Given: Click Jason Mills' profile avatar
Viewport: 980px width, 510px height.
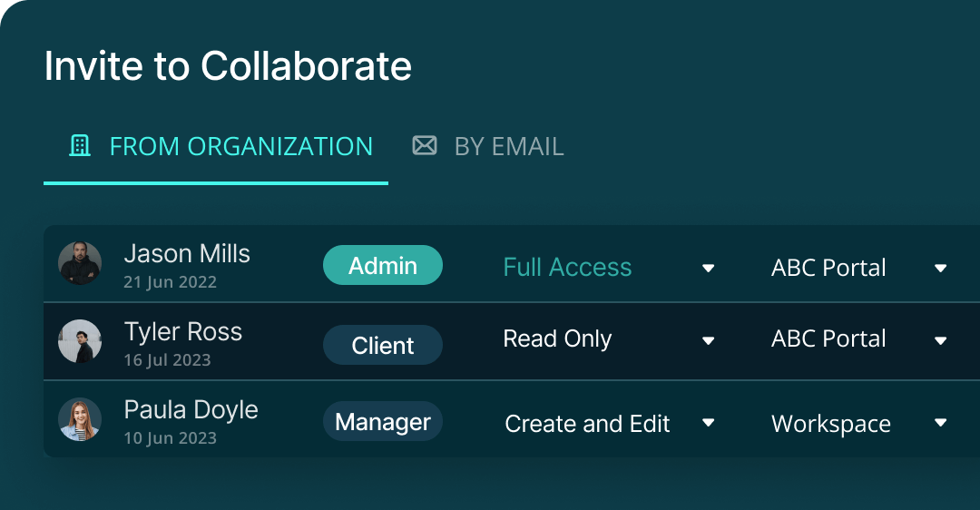Looking at the screenshot, I should click(80, 263).
